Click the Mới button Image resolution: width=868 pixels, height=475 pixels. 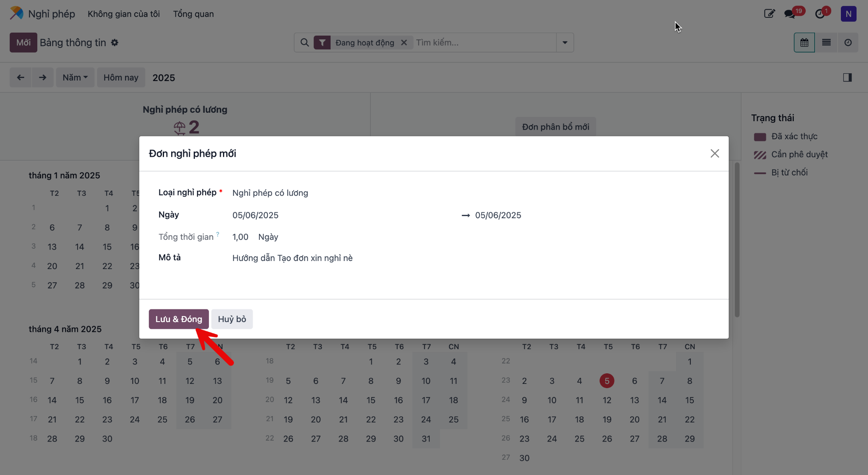coord(23,42)
